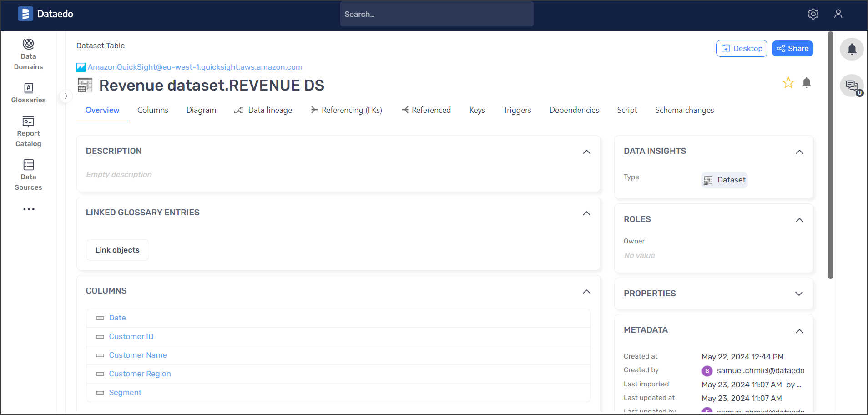The height and width of the screenshot is (415, 868).
Task: Switch to the Columns tab
Action: [153, 110]
